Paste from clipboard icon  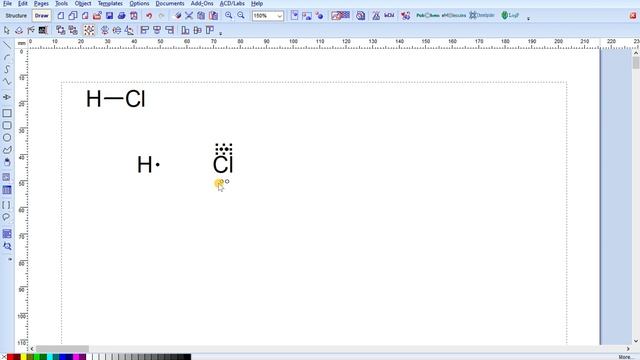pyautogui.click(x=213, y=16)
